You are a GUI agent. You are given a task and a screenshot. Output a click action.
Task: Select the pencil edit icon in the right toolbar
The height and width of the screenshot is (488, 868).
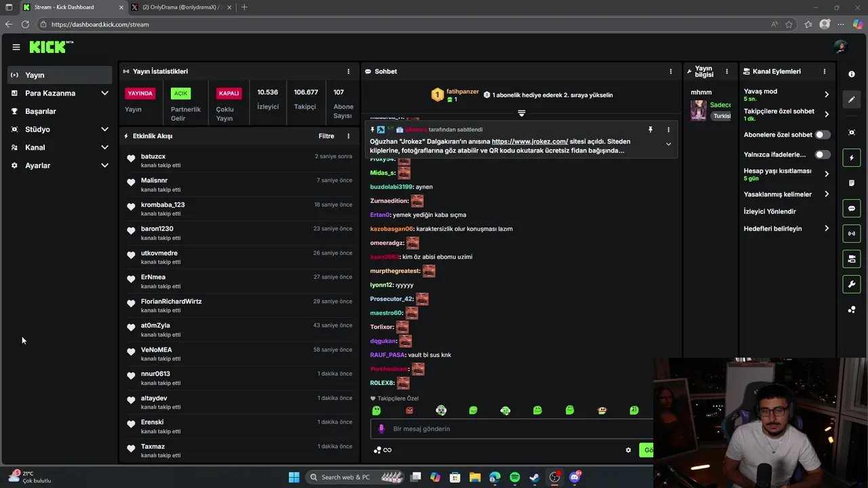pos(852,99)
